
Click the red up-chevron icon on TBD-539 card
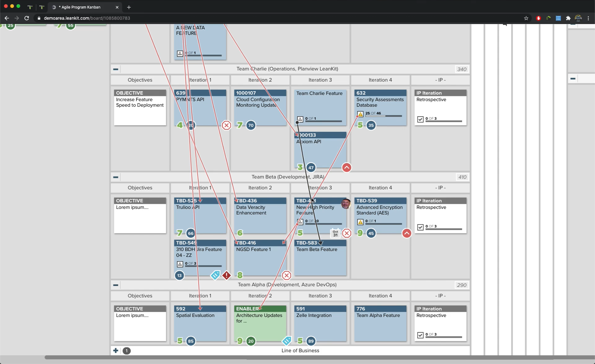pyautogui.click(x=407, y=233)
